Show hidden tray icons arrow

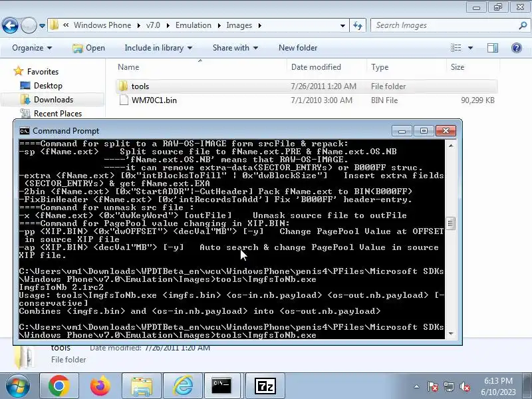click(417, 386)
